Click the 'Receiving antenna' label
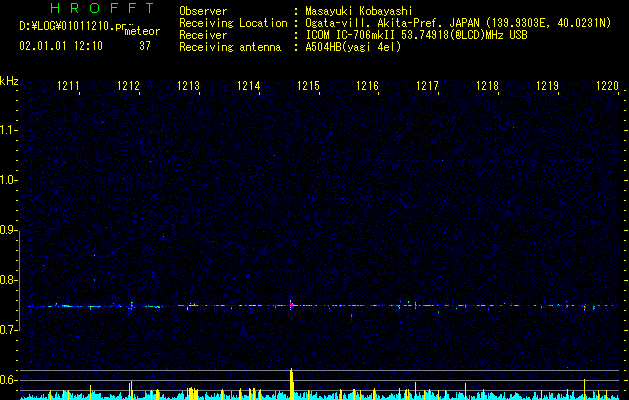Viewport: 629px width, 400px height. (230, 47)
